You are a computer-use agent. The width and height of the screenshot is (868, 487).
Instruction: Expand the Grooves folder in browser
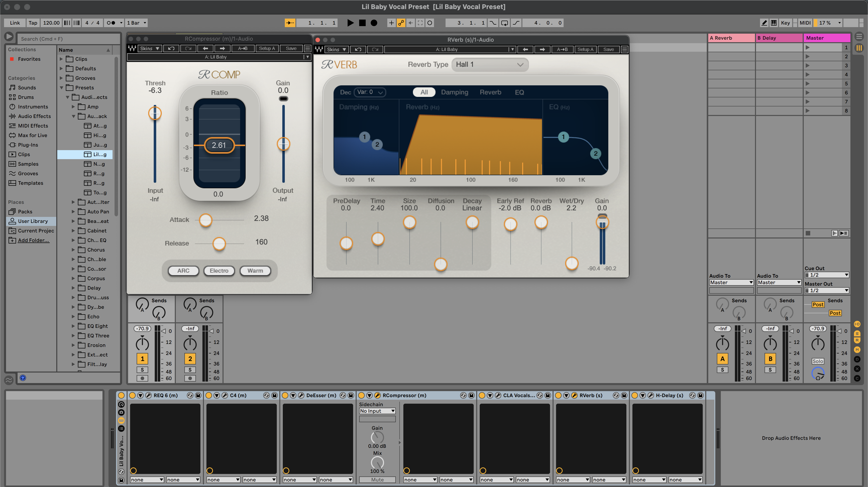61,78
